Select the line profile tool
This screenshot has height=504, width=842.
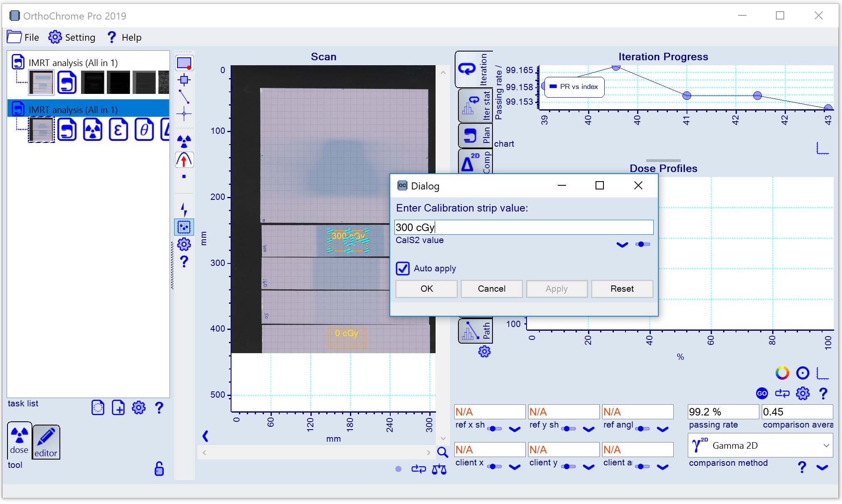[x=184, y=97]
